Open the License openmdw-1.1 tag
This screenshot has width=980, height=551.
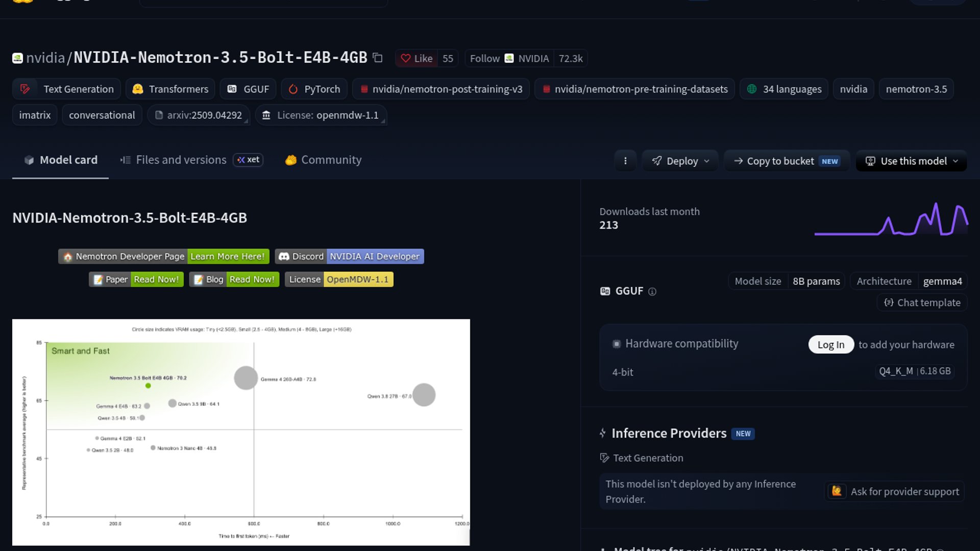(321, 115)
